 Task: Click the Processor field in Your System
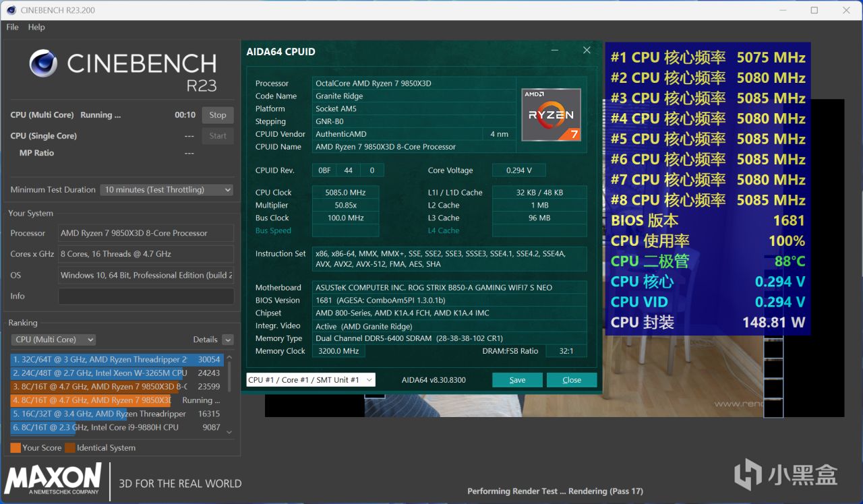click(x=146, y=233)
